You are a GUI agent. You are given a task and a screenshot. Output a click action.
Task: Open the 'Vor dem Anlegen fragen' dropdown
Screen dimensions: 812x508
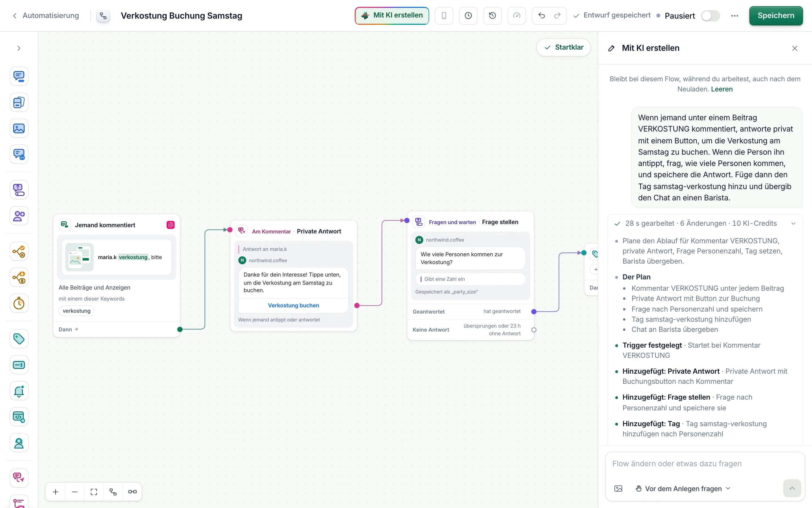(x=683, y=489)
